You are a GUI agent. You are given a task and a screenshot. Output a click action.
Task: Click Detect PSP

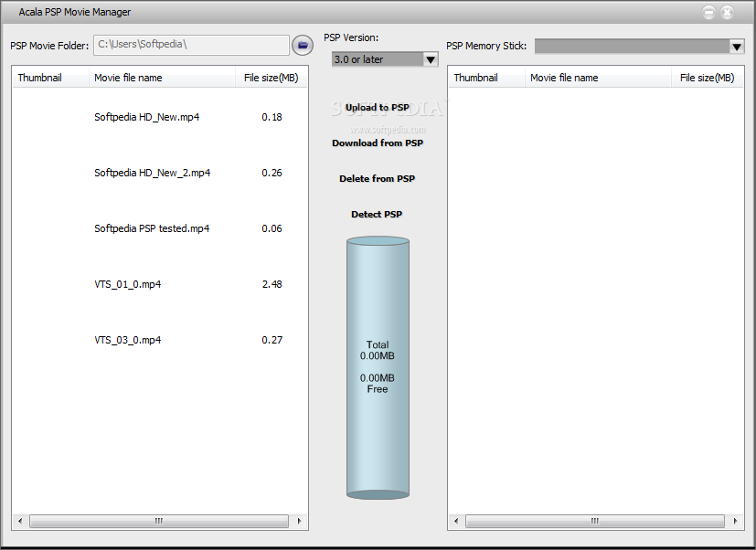(x=377, y=215)
